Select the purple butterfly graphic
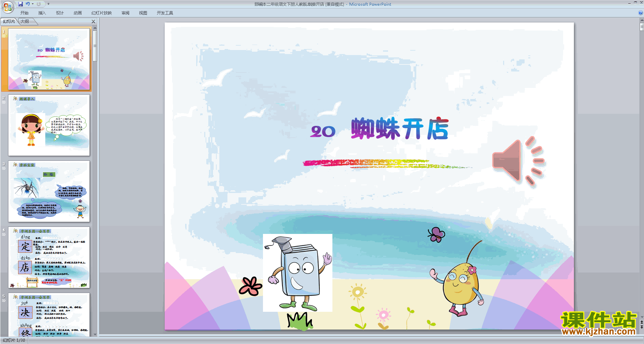Image resolution: width=644 pixels, height=344 pixels. (436, 235)
